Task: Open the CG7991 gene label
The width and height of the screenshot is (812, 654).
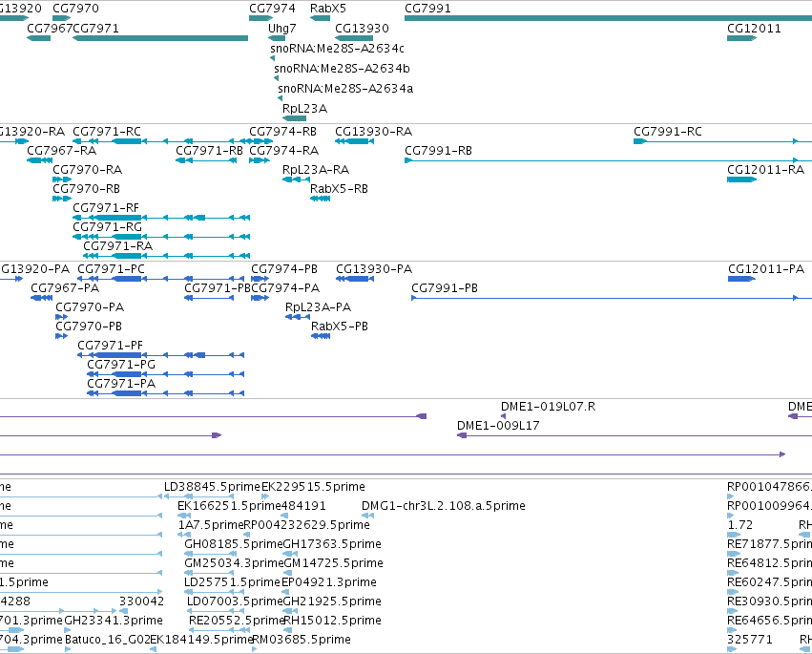Action: (427, 9)
